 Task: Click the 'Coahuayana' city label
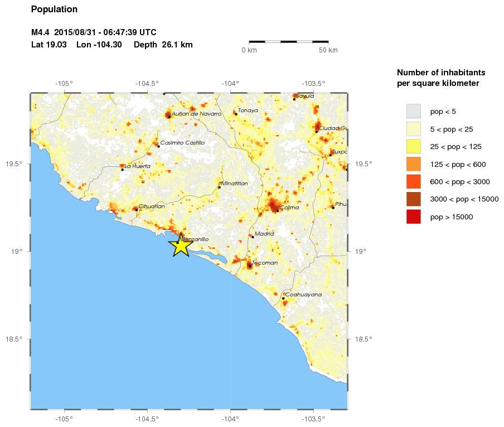[x=303, y=294]
